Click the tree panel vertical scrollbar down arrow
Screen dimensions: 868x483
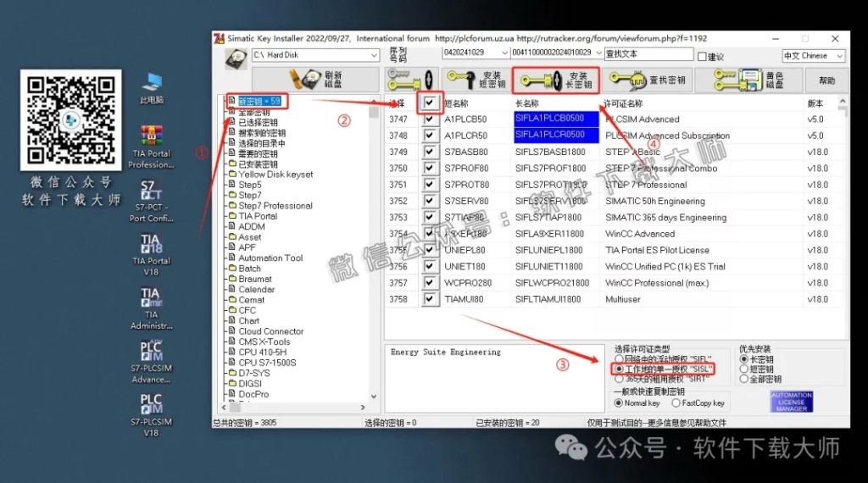click(x=374, y=396)
